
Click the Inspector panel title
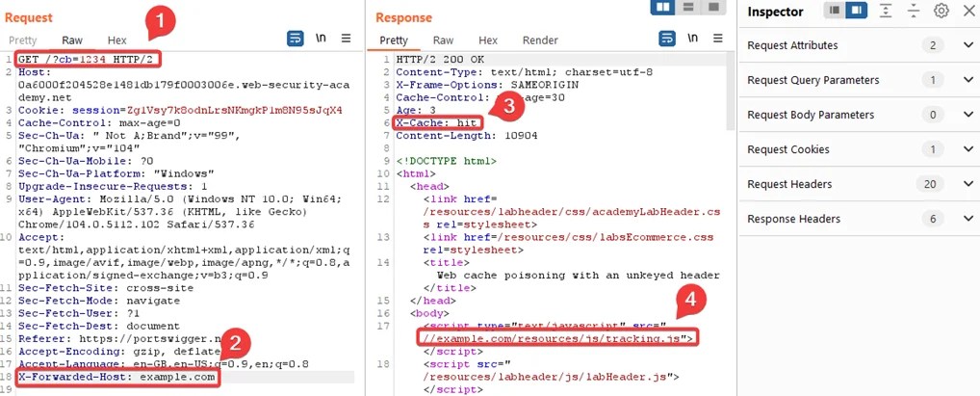tap(775, 12)
